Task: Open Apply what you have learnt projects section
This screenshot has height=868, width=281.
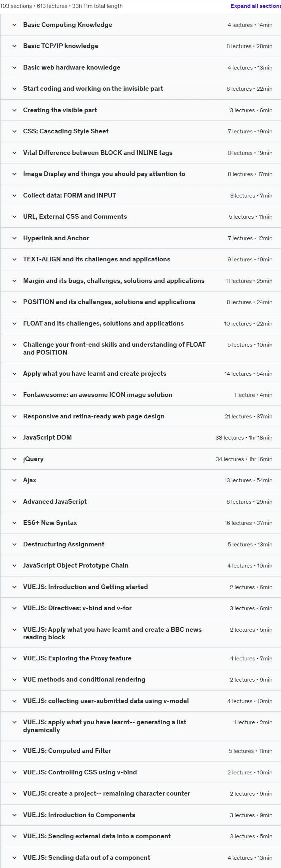Action: 95,374
